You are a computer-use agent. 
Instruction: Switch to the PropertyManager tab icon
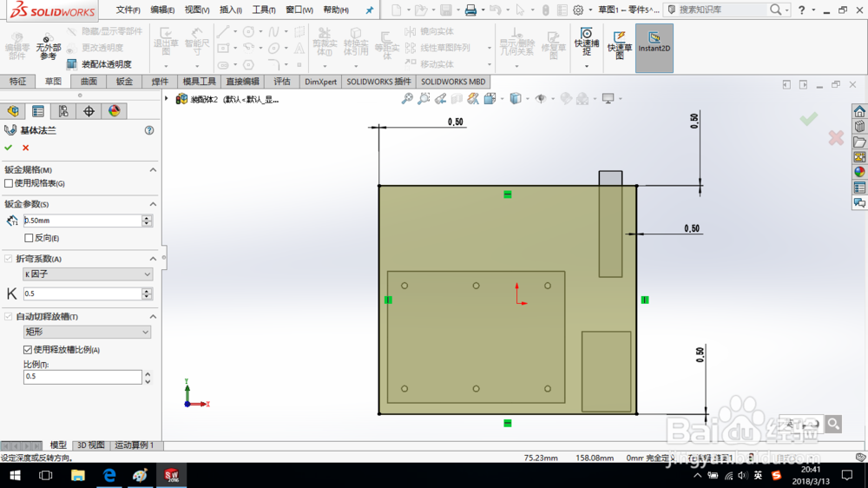[x=38, y=111]
